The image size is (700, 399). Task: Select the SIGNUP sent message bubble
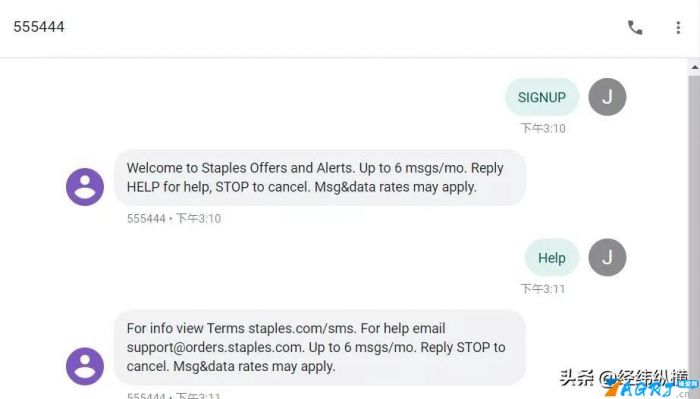pyautogui.click(x=542, y=97)
